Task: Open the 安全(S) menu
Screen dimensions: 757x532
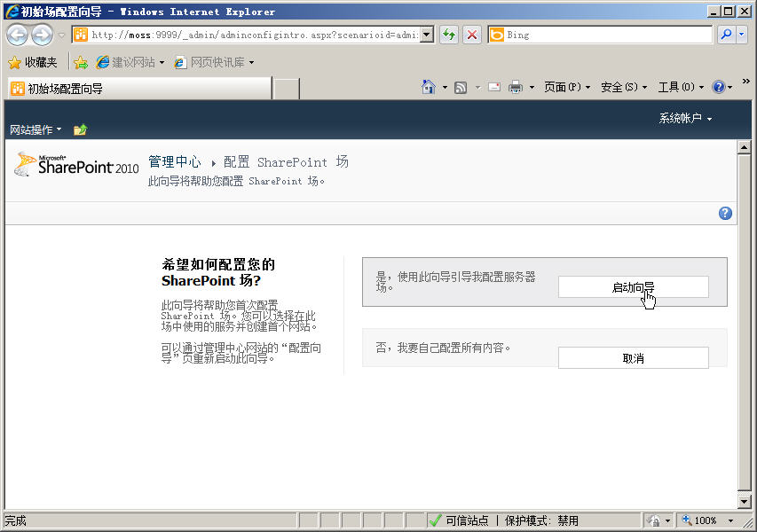Action: (x=623, y=87)
